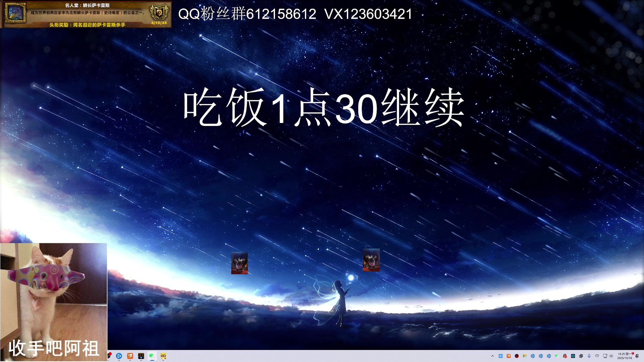Click the caption 收手吧阿祖

(54, 348)
